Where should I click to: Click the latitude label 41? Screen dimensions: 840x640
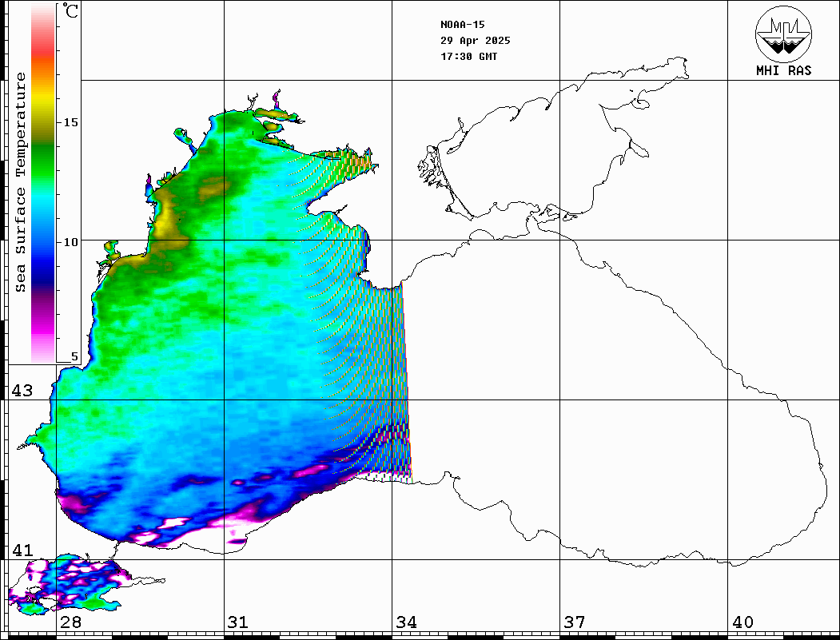22,551
